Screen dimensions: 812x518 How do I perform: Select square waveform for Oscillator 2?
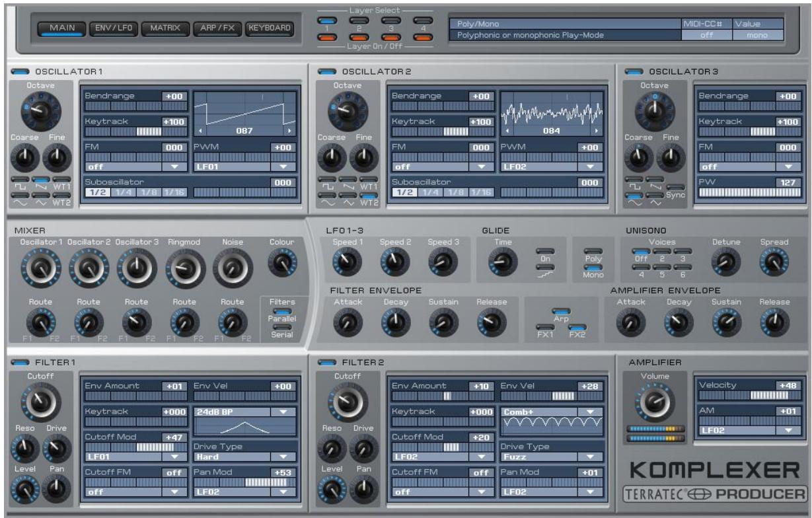pyautogui.click(x=328, y=180)
